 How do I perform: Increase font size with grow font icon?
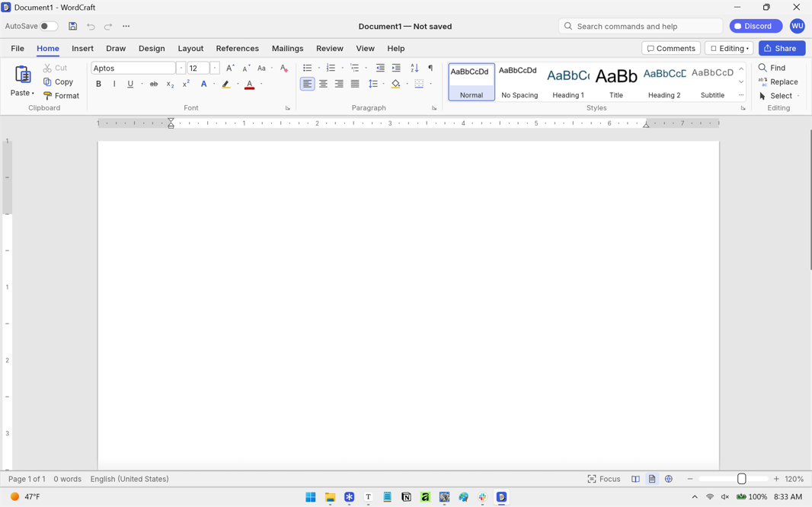pos(231,68)
